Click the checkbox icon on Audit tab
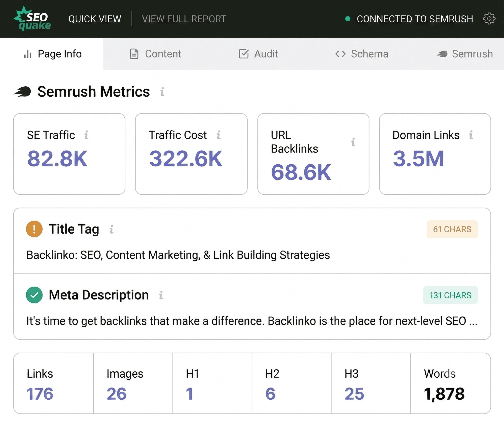The image size is (504, 425). coord(244,54)
